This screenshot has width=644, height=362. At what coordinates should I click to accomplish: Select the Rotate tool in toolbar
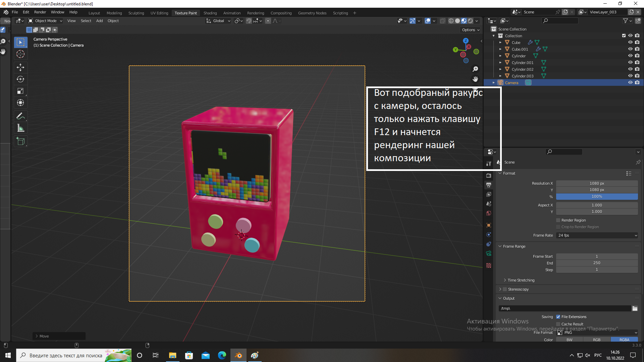pyautogui.click(x=20, y=79)
